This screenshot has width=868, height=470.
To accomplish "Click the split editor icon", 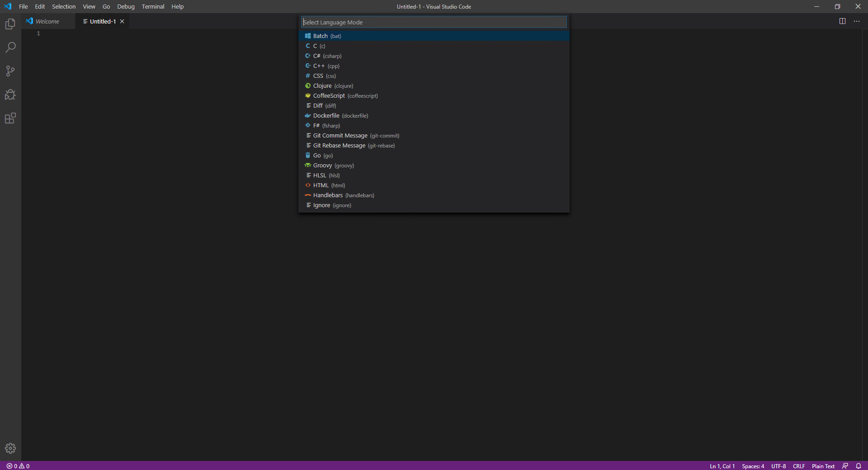I will click(x=842, y=21).
